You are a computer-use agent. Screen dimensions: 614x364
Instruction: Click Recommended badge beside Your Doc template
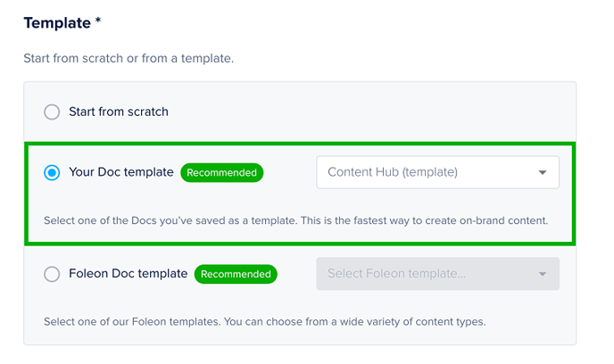[222, 172]
